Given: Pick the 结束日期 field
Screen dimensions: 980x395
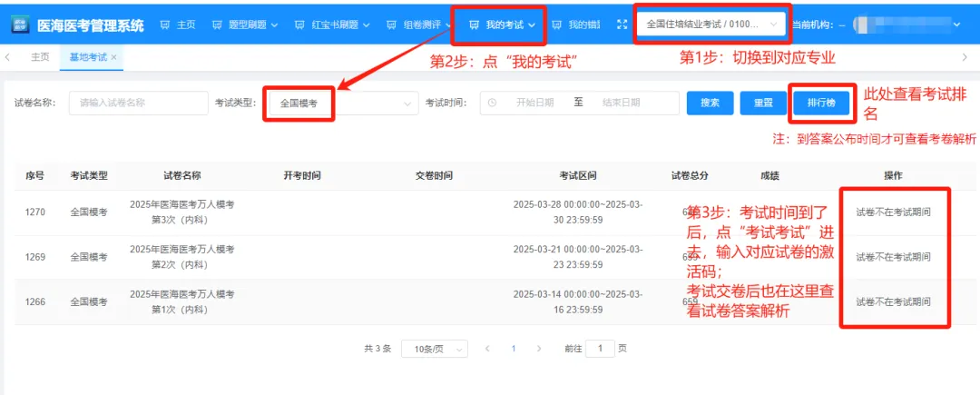Looking at the screenshot, I should pyautogui.click(x=621, y=104).
